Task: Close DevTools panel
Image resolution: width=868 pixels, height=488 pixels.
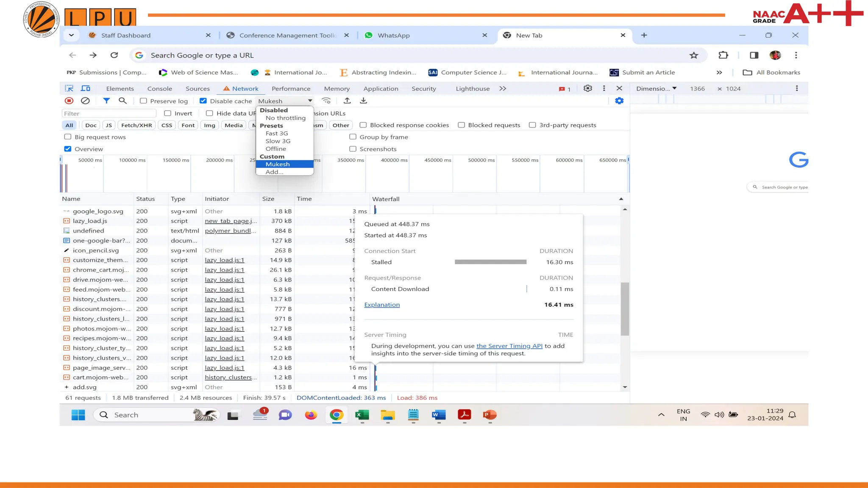Action: (619, 89)
